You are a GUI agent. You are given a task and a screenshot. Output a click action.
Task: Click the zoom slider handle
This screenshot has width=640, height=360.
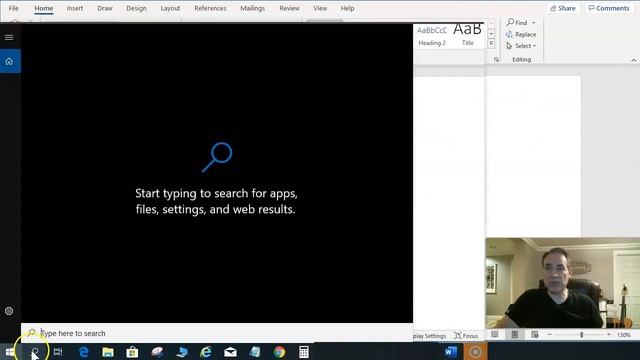point(582,335)
